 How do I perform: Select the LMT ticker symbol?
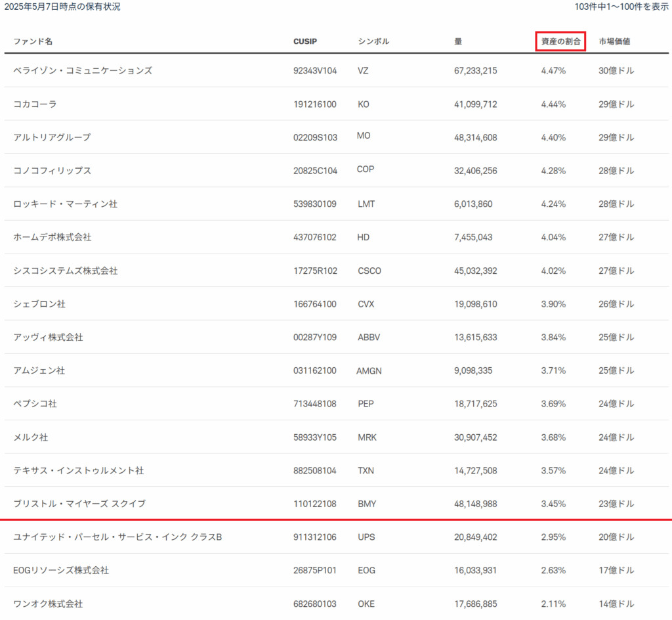coord(366,204)
